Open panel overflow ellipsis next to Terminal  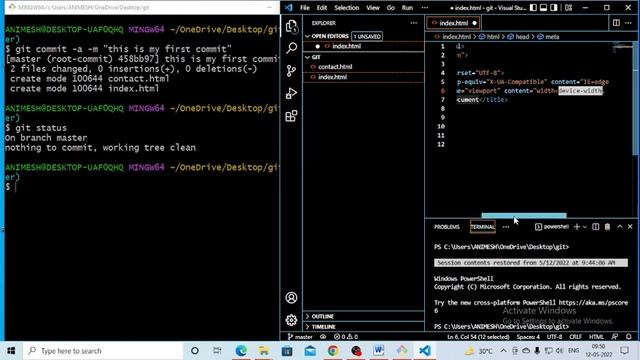point(506,227)
